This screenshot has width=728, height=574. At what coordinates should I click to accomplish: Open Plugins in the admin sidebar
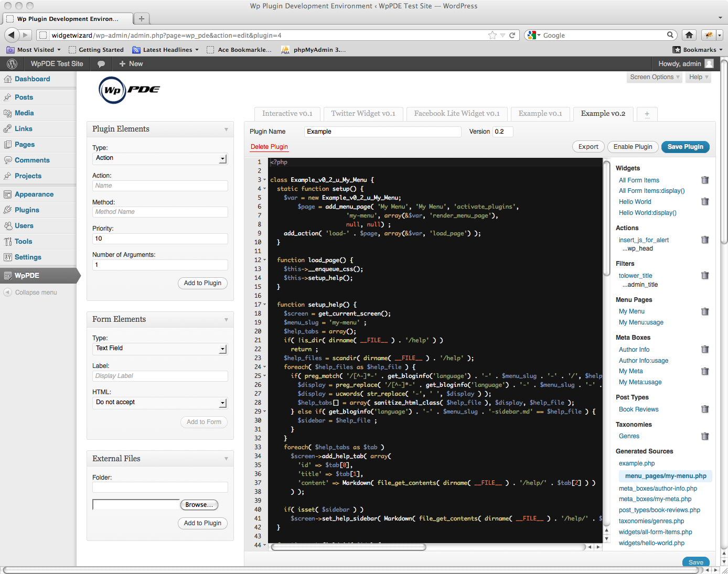click(x=27, y=210)
